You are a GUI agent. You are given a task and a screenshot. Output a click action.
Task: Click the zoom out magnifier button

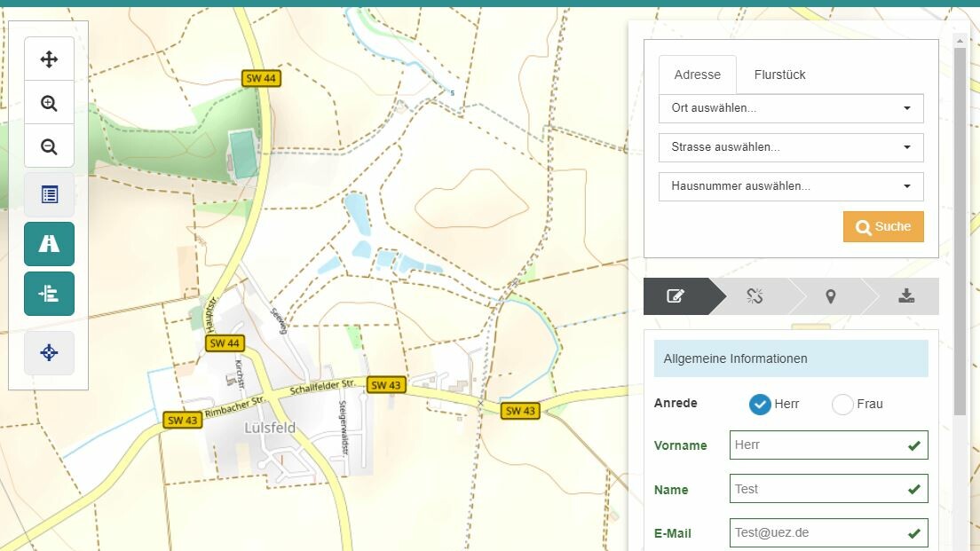pyautogui.click(x=49, y=146)
